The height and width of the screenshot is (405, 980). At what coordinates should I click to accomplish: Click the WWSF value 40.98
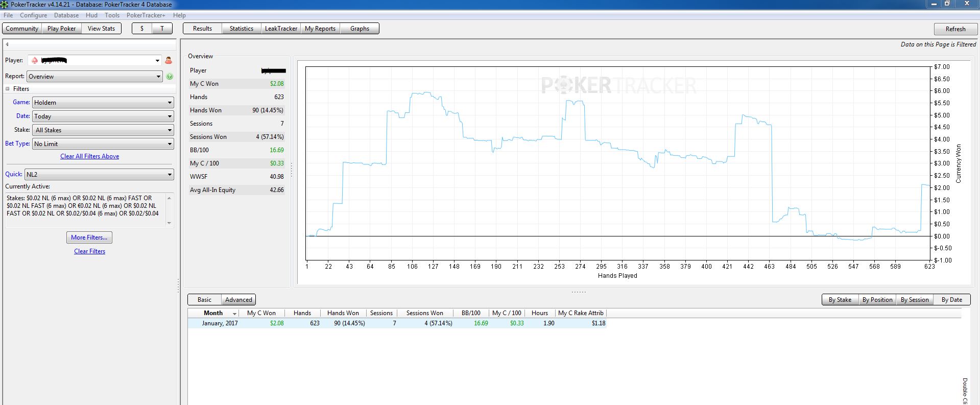(x=277, y=177)
